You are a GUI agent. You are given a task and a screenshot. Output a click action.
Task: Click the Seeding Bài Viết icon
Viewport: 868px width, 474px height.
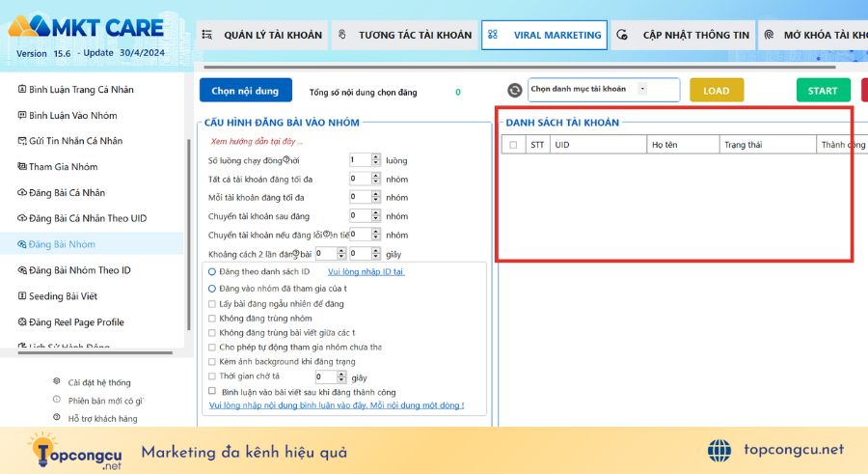[x=22, y=295]
